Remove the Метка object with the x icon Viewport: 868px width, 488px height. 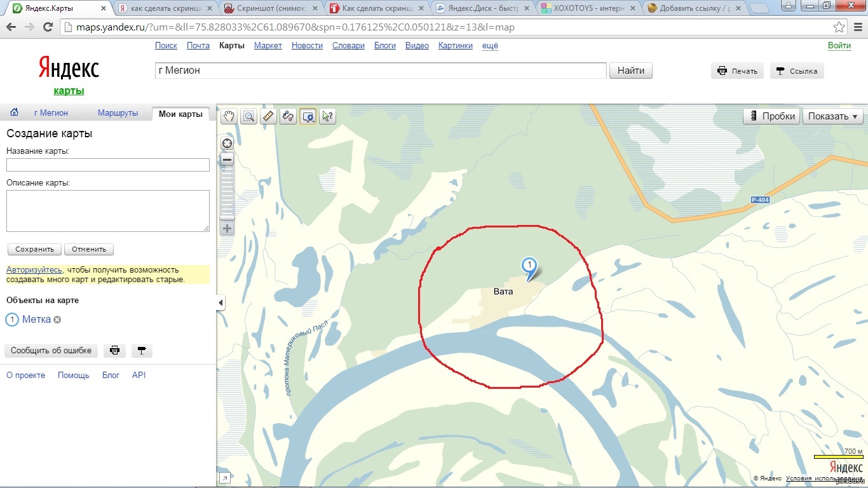(57, 320)
